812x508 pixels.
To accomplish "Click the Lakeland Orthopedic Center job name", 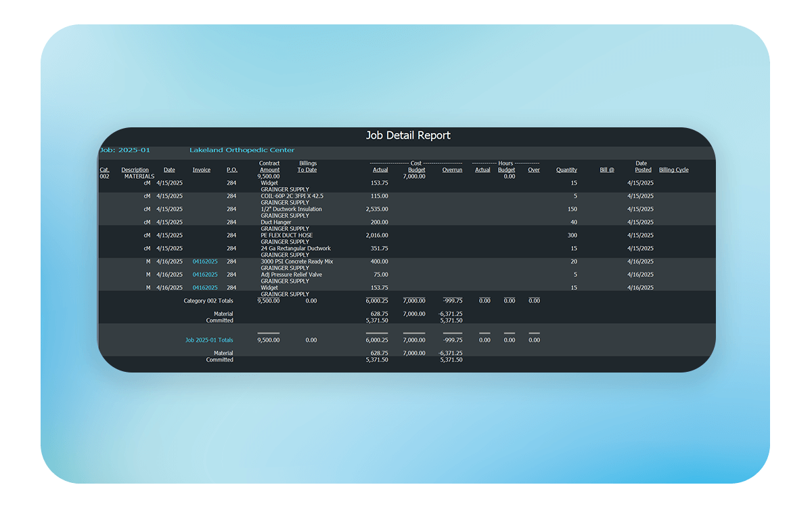I will [242, 150].
